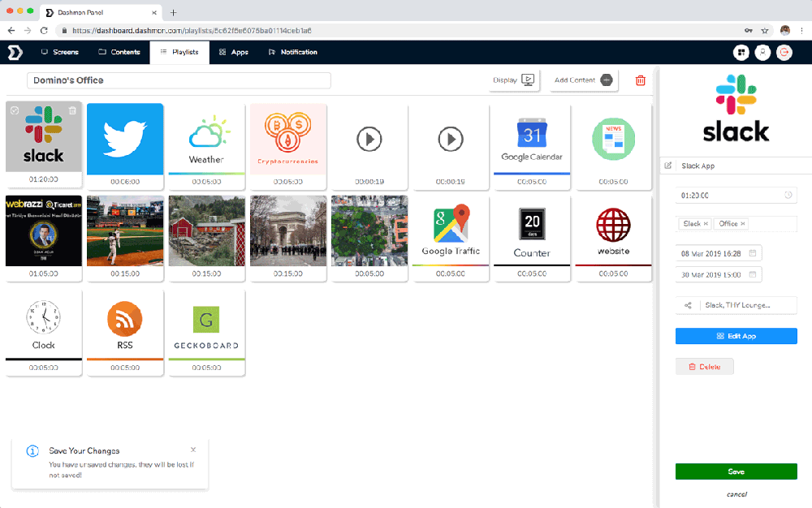The height and width of the screenshot is (508, 812).
Task: Click the Display button
Action: (x=514, y=80)
